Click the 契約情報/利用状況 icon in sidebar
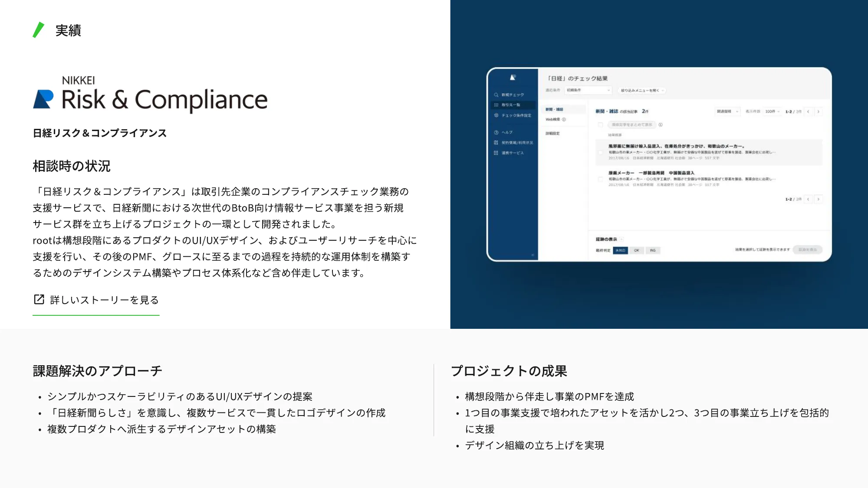 500,143
